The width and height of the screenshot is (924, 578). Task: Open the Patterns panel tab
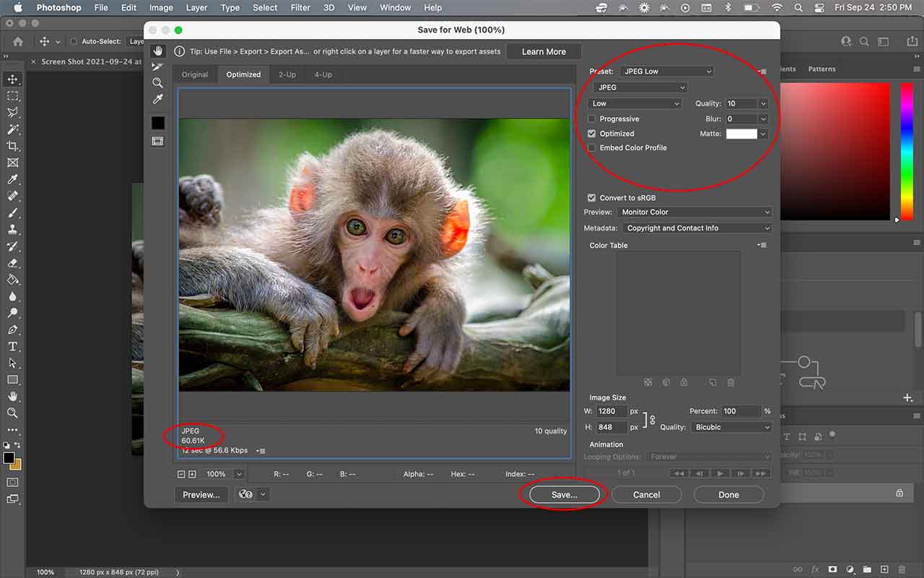click(x=821, y=69)
